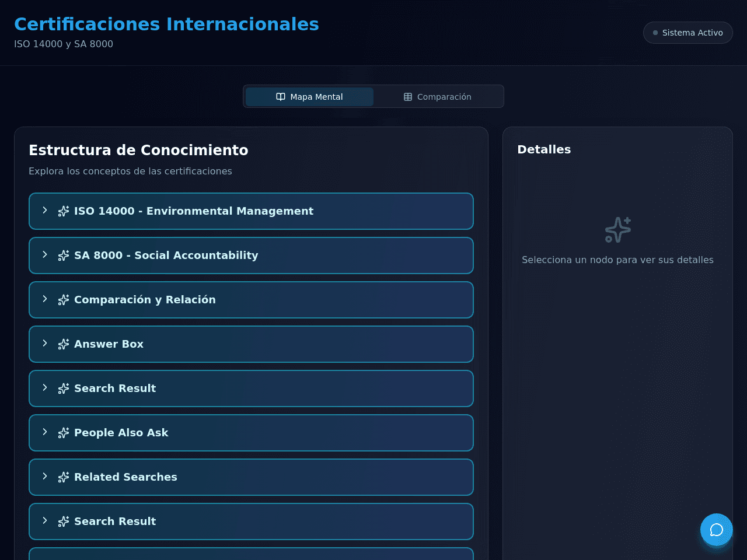This screenshot has height=560, width=747.
Task: Expand the SA 8000 node chevron
Action: 45,255
